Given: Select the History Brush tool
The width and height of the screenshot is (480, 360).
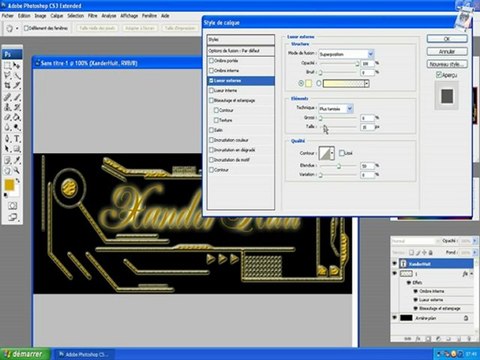Looking at the screenshot, I should pyautogui.click(x=17, y=107).
